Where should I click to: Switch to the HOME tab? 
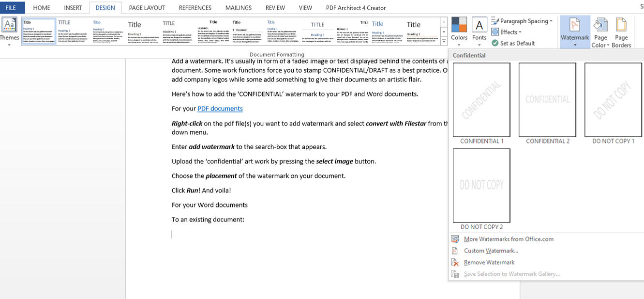point(42,8)
